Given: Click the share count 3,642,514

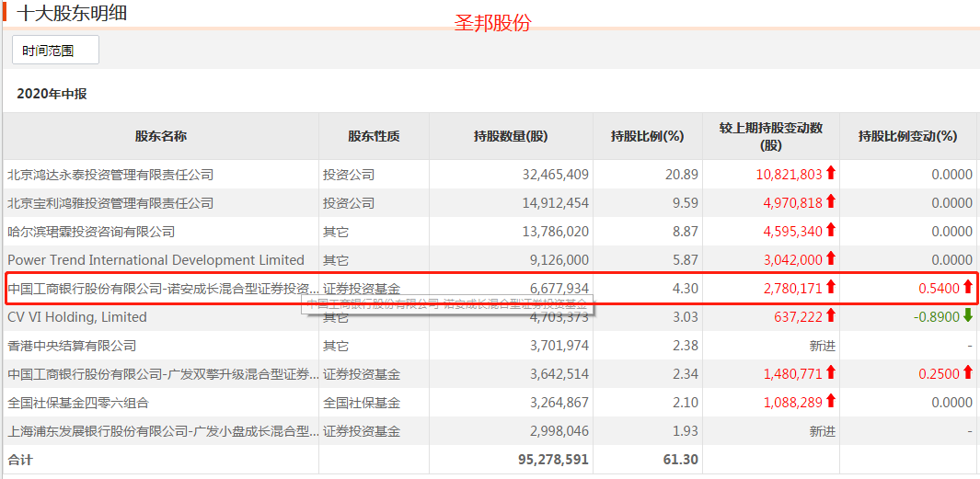Looking at the screenshot, I should (560, 374).
